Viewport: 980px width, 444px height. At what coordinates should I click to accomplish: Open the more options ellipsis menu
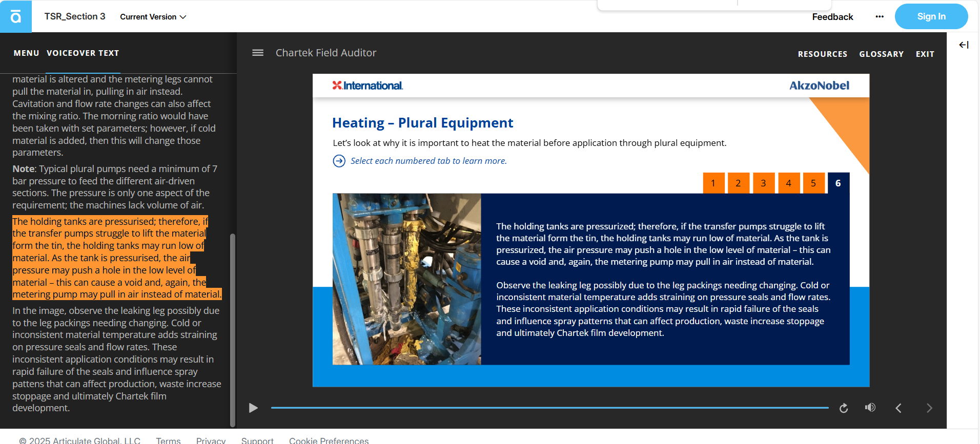point(880,17)
